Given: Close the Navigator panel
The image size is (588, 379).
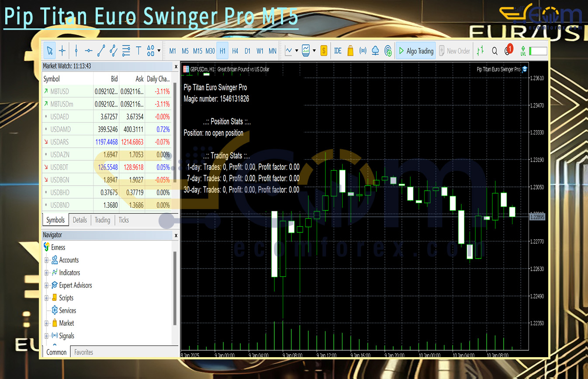Looking at the screenshot, I should click(x=176, y=235).
